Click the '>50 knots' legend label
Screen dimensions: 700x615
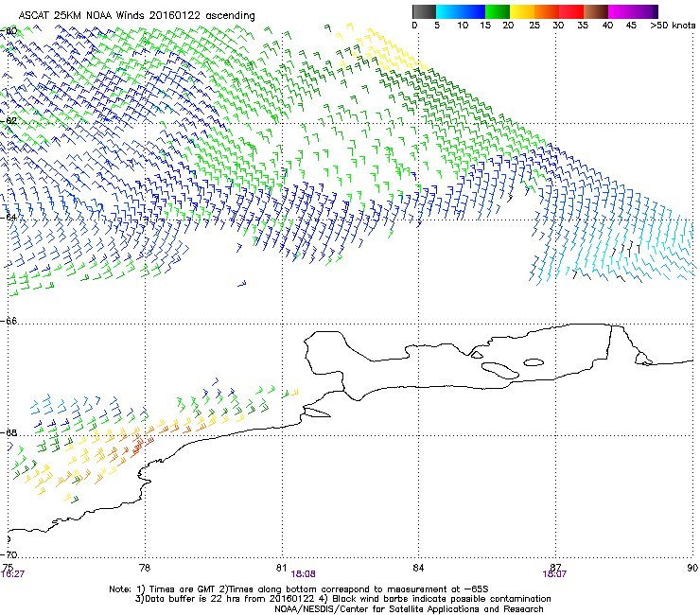(x=673, y=26)
